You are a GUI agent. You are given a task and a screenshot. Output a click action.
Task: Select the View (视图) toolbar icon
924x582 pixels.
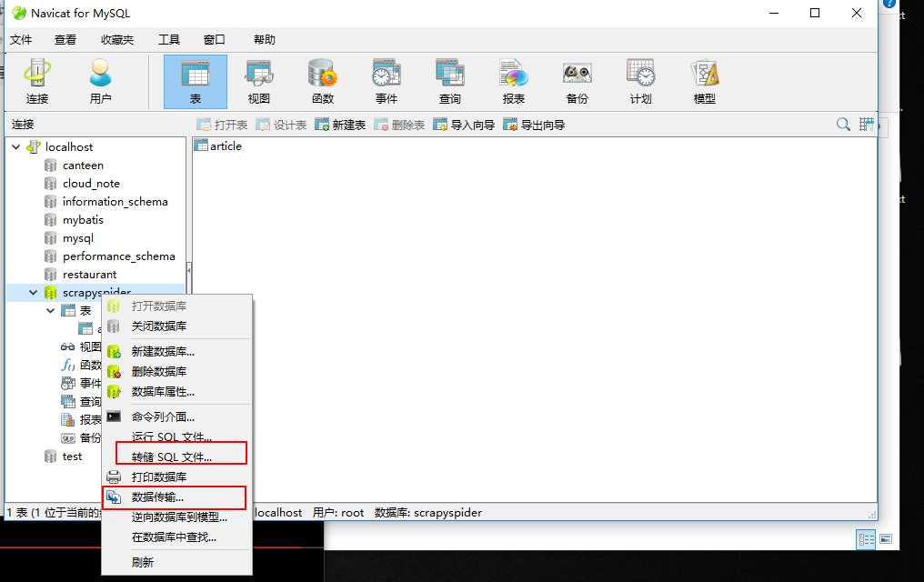258,82
